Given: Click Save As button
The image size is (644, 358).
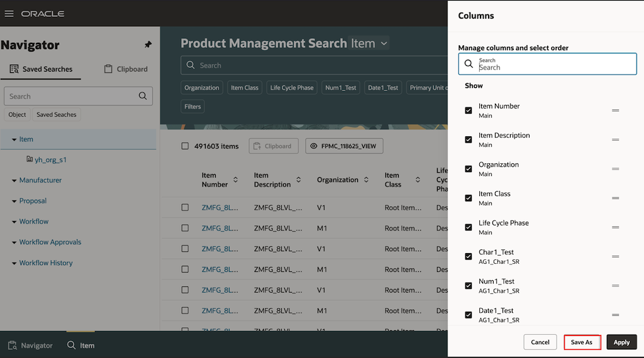Looking at the screenshot, I should pyautogui.click(x=582, y=342).
